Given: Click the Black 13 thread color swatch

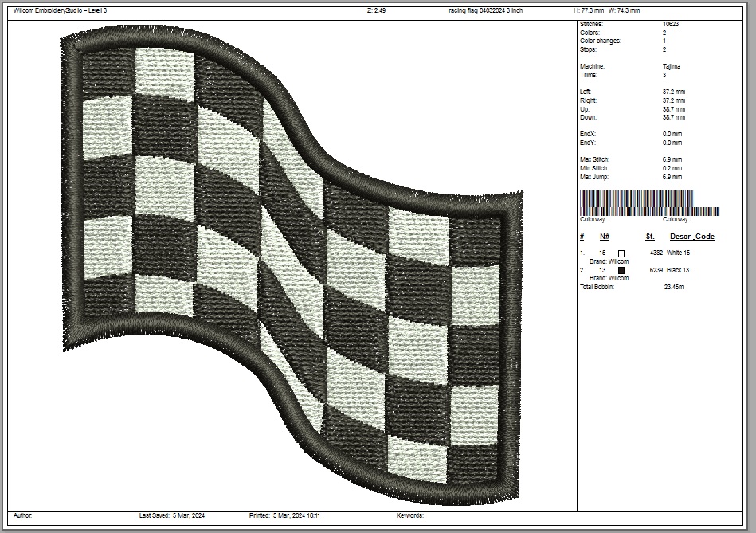Looking at the screenshot, I should click(621, 270).
